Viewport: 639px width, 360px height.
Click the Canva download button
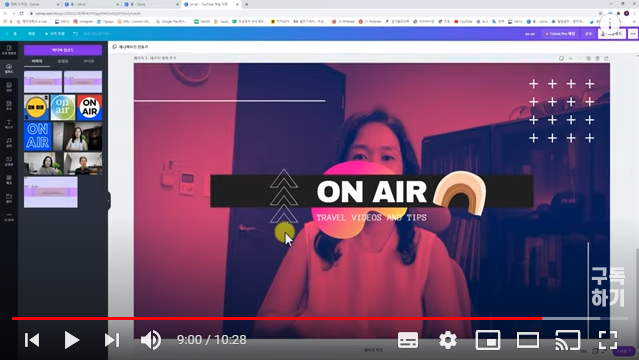(x=612, y=34)
